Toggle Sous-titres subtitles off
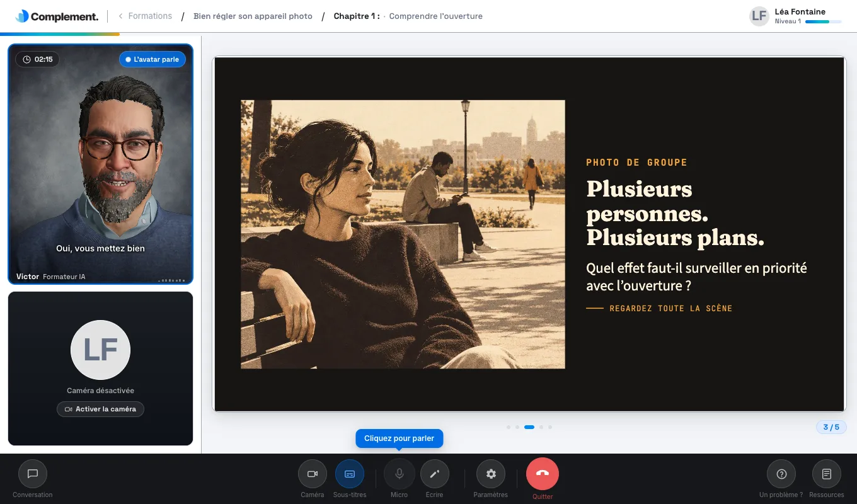 pyautogui.click(x=350, y=474)
